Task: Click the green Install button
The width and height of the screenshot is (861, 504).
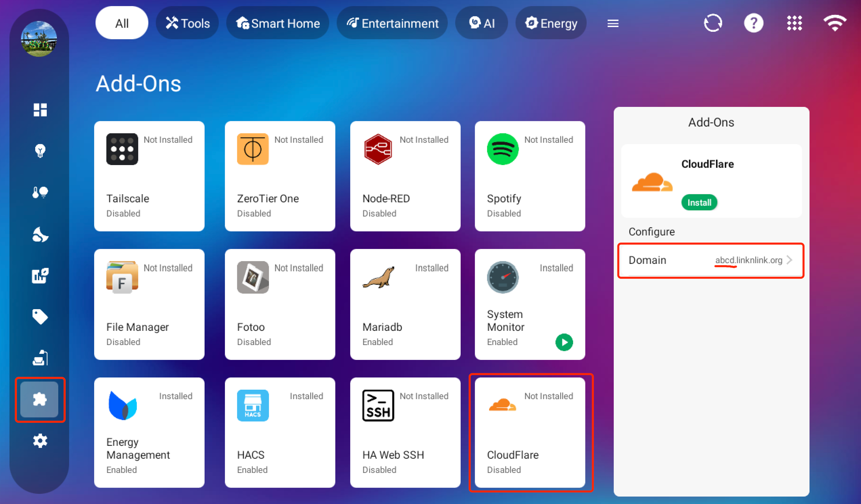Action: (699, 202)
